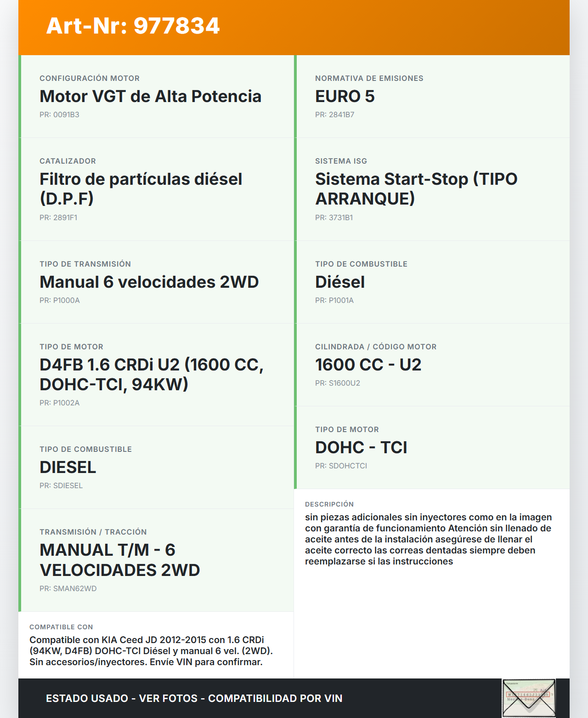Select the DOHC - TCI engine type card
The image size is (588, 718).
[432, 447]
